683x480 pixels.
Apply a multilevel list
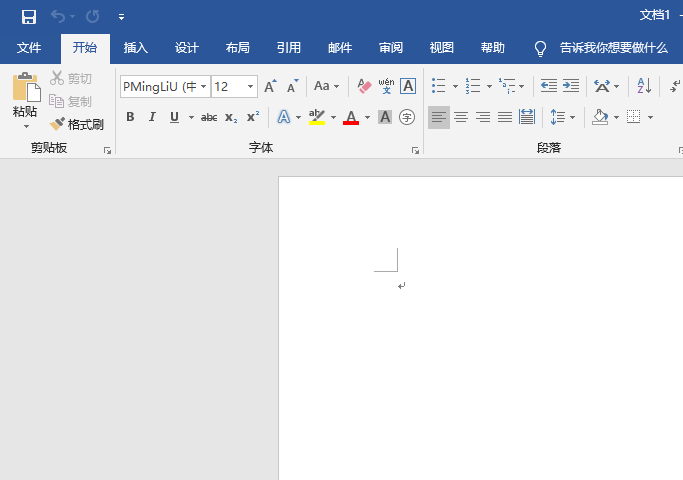pos(507,86)
